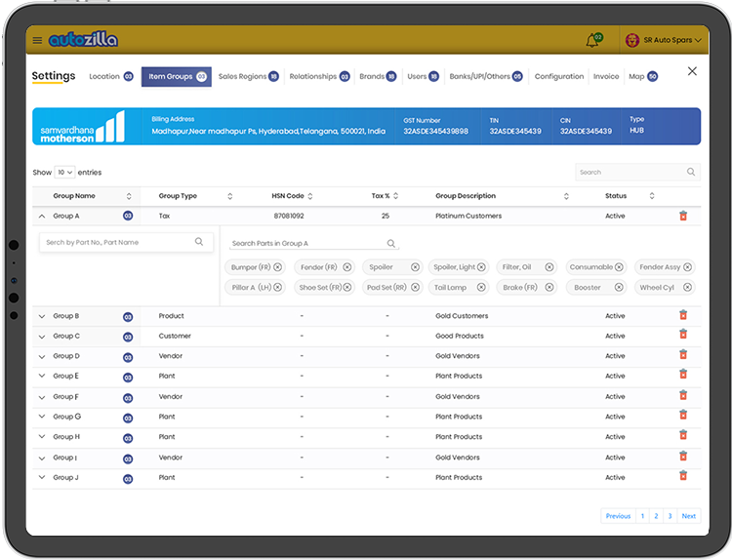Click the SR Auto Spars avatar icon
Image resolution: width=732 pixels, height=560 pixels.
(x=632, y=40)
